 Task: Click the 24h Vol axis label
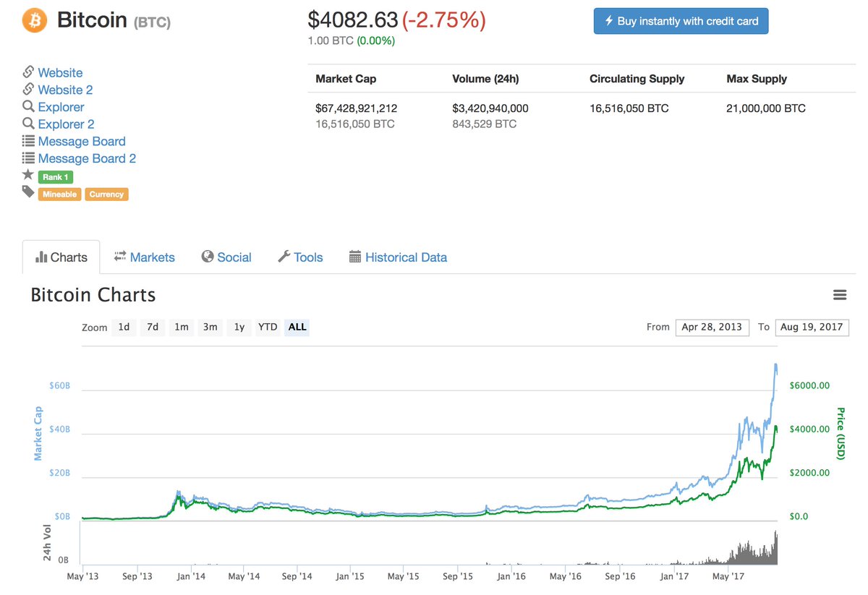click(x=47, y=542)
